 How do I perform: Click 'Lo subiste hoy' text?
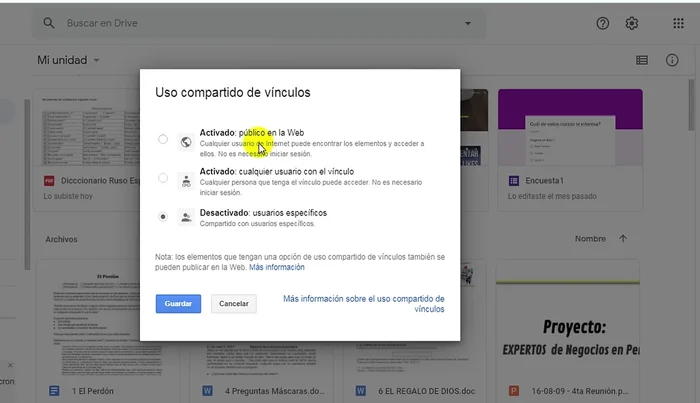68,196
